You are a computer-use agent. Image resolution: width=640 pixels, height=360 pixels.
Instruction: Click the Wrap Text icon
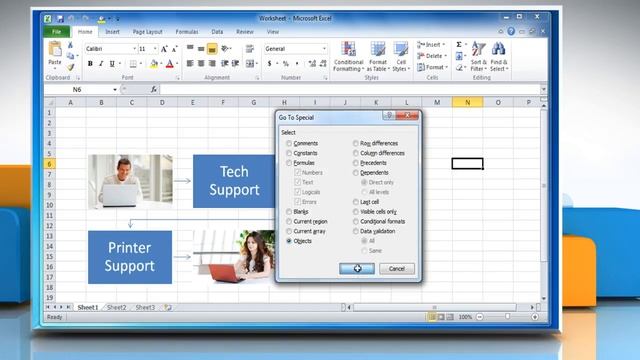[250, 49]
